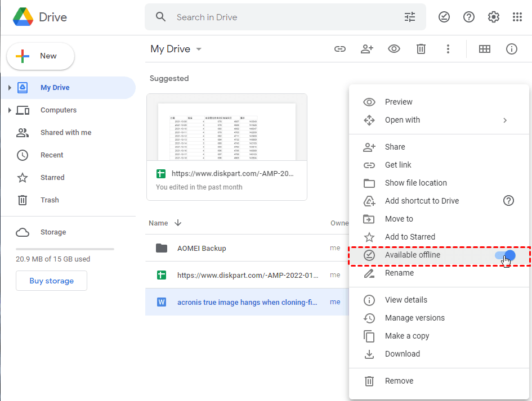The image size is (532, 401).
Task: Click the Get link toolbar icon
Action: (340, 49)
